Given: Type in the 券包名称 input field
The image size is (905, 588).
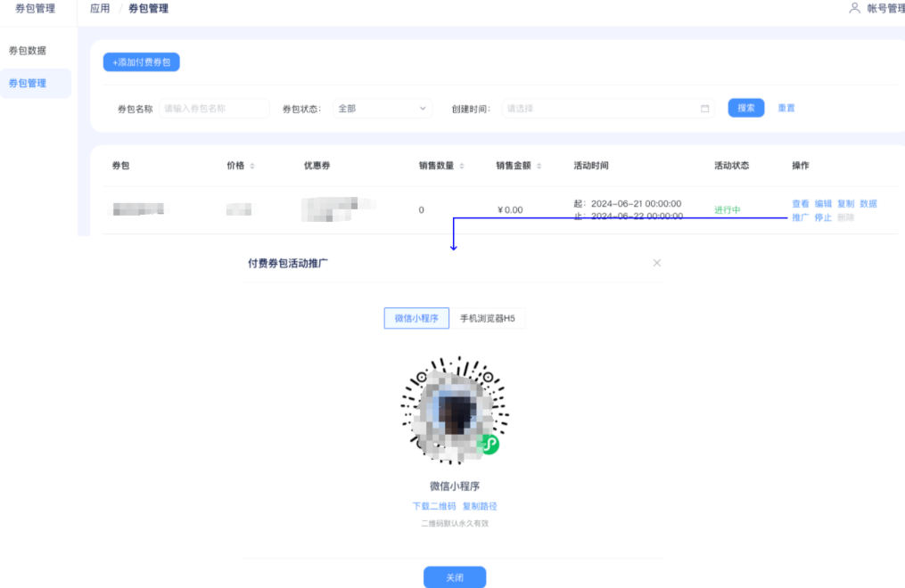Looking at the screenshot, I should pyautogui.click(x=214, y=109).
